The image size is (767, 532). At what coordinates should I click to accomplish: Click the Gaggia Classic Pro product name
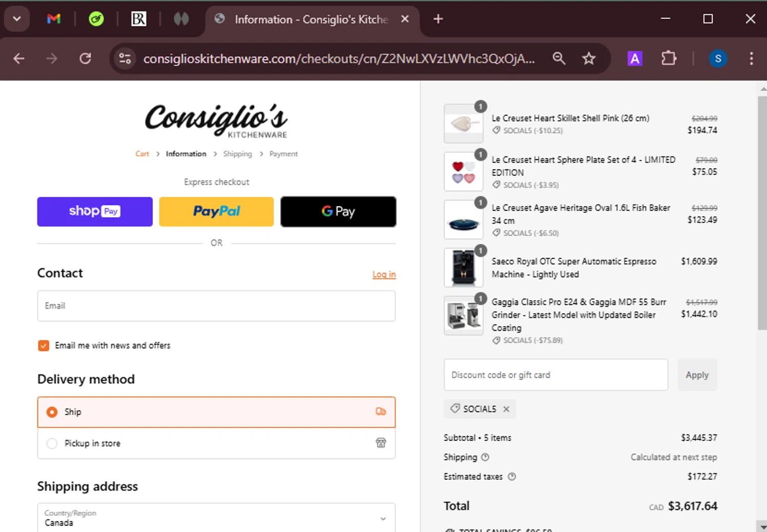click(x=579, y=315)
